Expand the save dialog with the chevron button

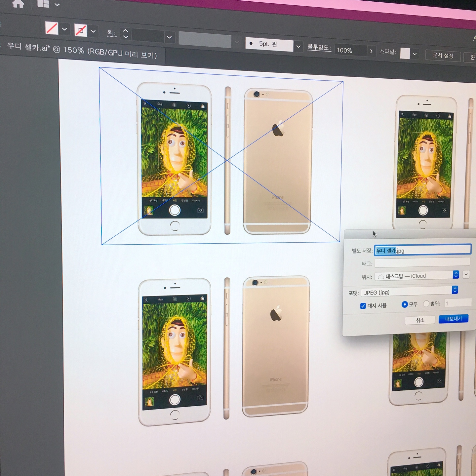point(466,274)
